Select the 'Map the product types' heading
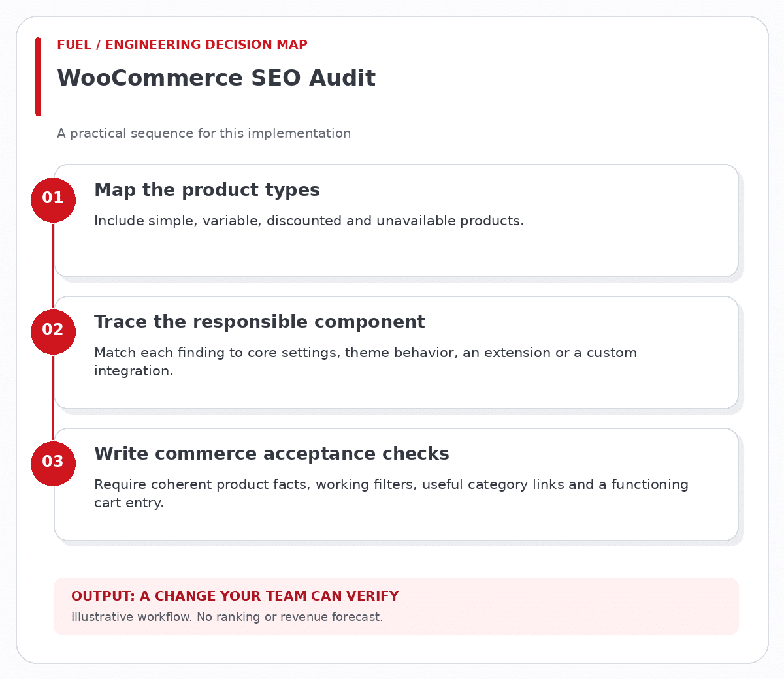784x679 pixels. pos(207,190)
